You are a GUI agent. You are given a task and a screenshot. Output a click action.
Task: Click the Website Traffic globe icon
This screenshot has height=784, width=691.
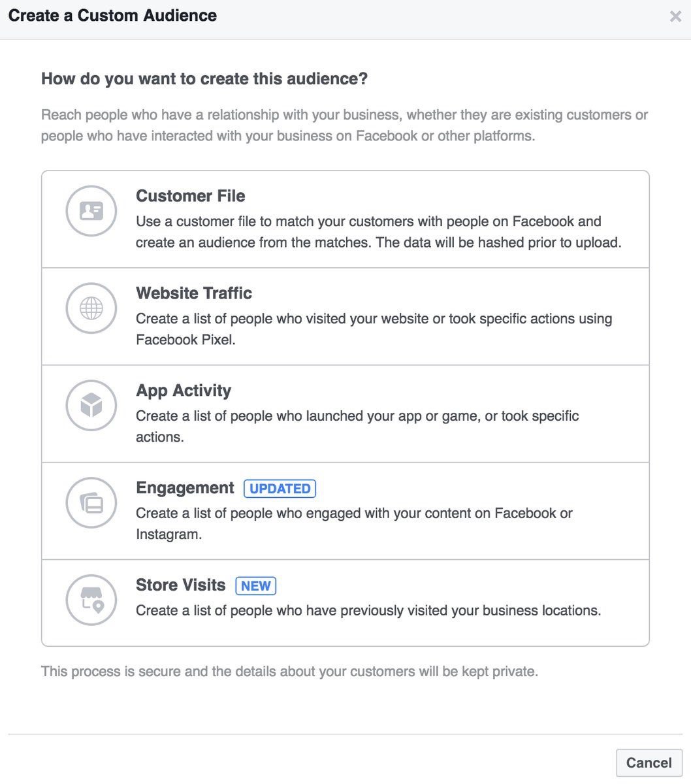91,308
